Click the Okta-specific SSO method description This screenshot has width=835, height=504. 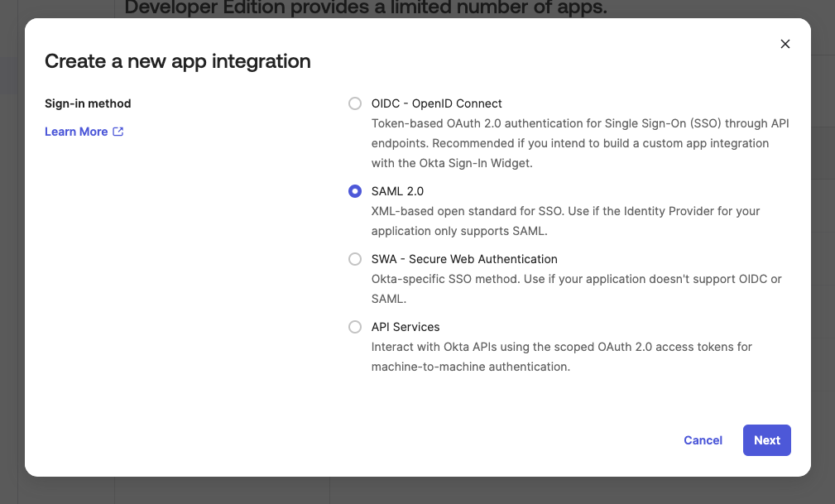[576, 289]
